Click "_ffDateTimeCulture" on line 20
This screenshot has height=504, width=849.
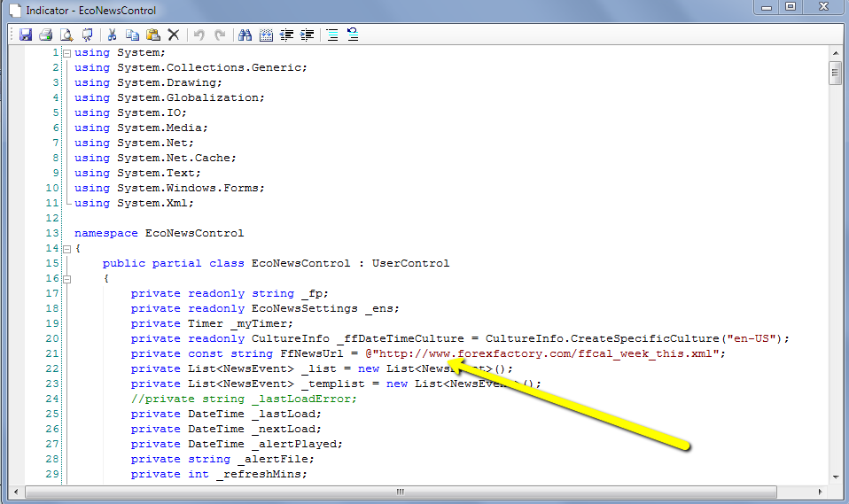pos(401,339)
